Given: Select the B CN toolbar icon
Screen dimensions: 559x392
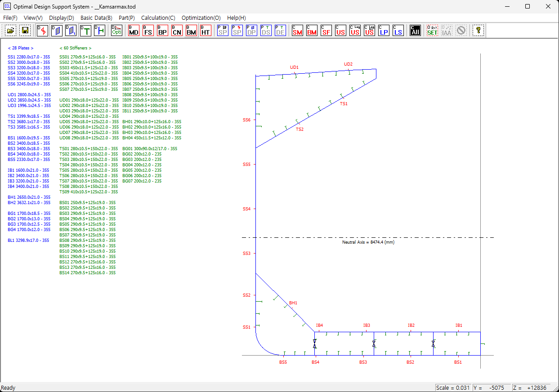Looking at the screenshot, I should point(177,30).
